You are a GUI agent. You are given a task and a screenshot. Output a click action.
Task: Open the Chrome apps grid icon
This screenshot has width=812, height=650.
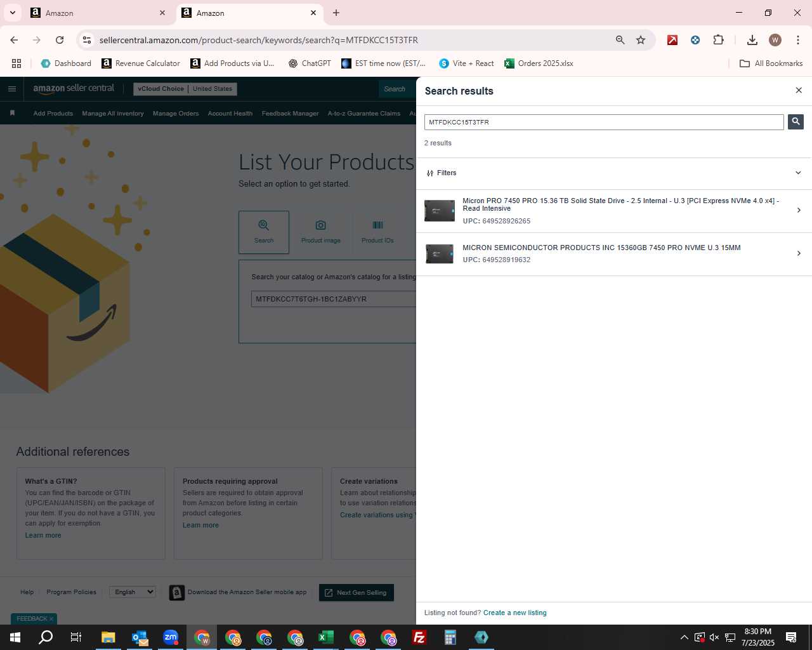[16, 63]
